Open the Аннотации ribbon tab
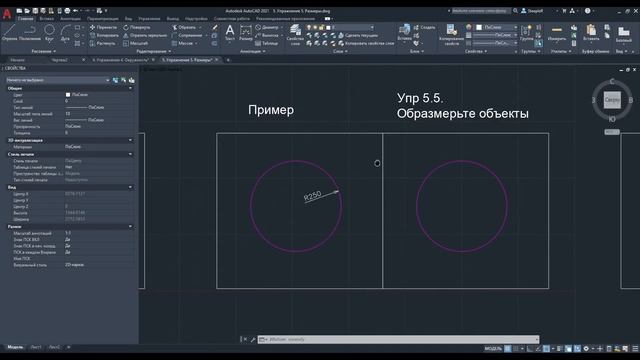This screenshot has width=640, height=360. point(70,19)
